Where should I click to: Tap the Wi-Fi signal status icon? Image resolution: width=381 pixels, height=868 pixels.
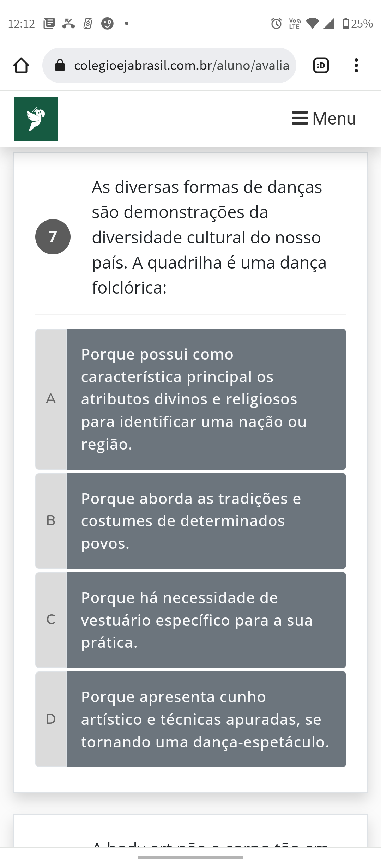click(312, 24)
